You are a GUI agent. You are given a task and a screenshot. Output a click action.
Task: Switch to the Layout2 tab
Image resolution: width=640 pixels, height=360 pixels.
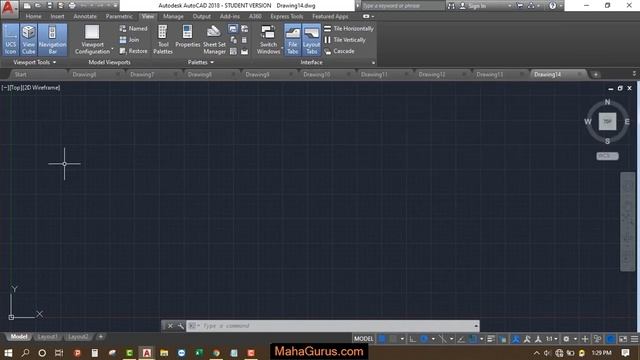[x=78, y=337]
